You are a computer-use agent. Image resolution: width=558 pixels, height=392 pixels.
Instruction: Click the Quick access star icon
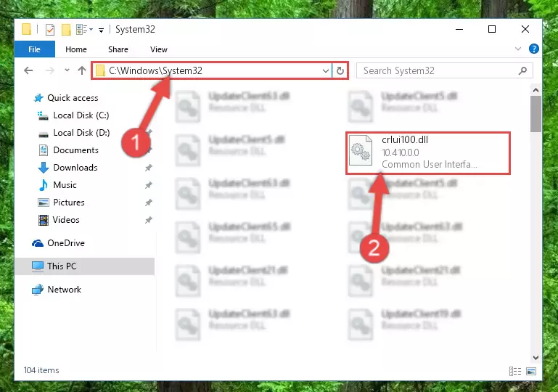pyautogui.click(x=38, y=98)
